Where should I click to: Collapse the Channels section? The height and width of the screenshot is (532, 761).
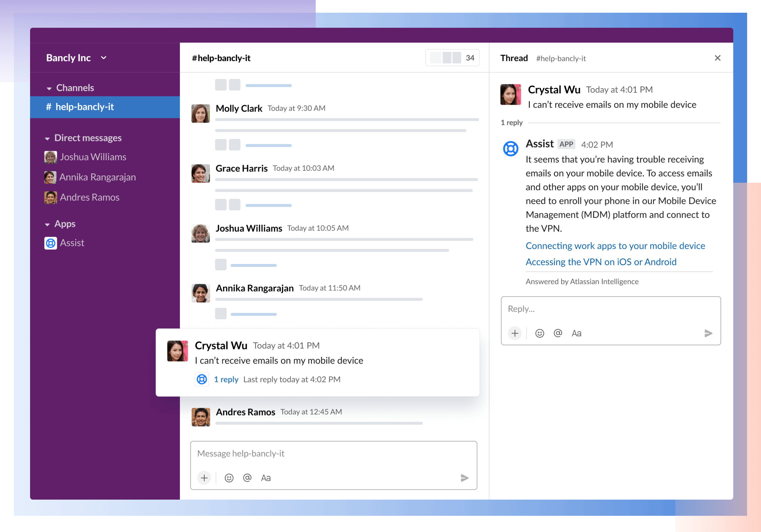pyautogui.click(x=49, y=88)
